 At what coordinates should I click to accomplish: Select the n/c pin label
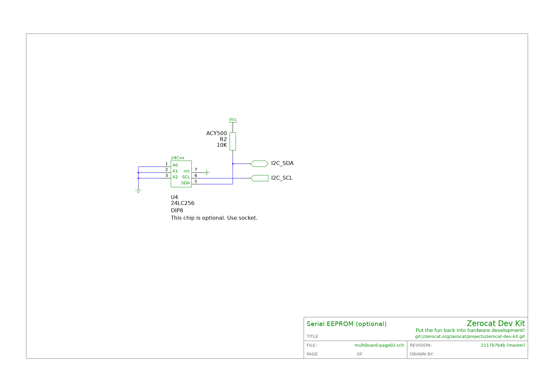187,171
